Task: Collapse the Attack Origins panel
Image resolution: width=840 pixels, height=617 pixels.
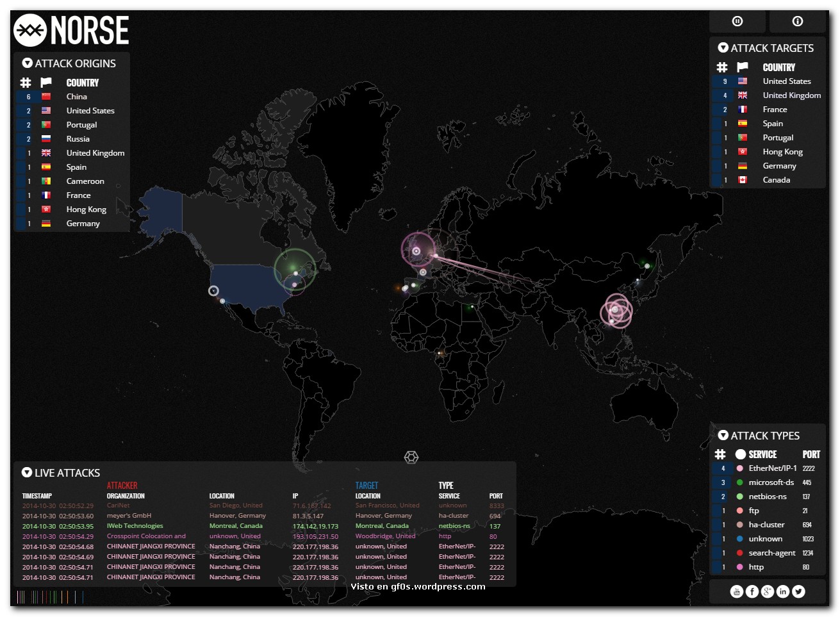Action: 27,63
